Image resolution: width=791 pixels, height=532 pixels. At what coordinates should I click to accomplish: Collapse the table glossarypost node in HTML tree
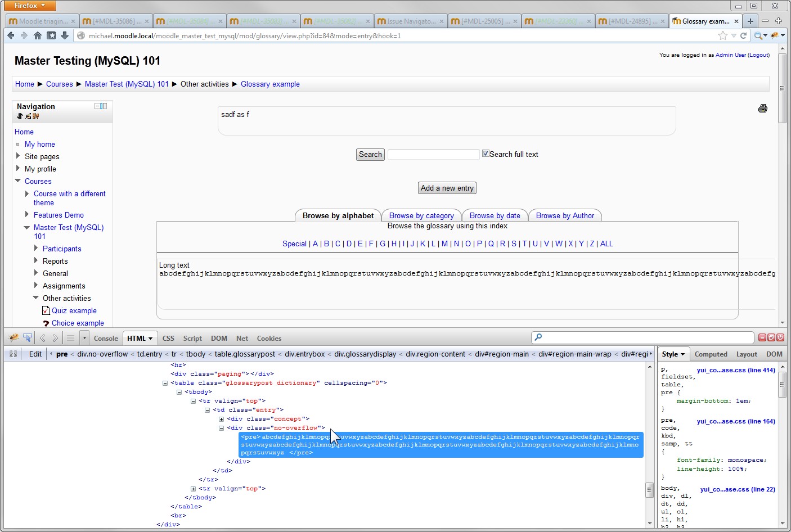tap(165, 383)
